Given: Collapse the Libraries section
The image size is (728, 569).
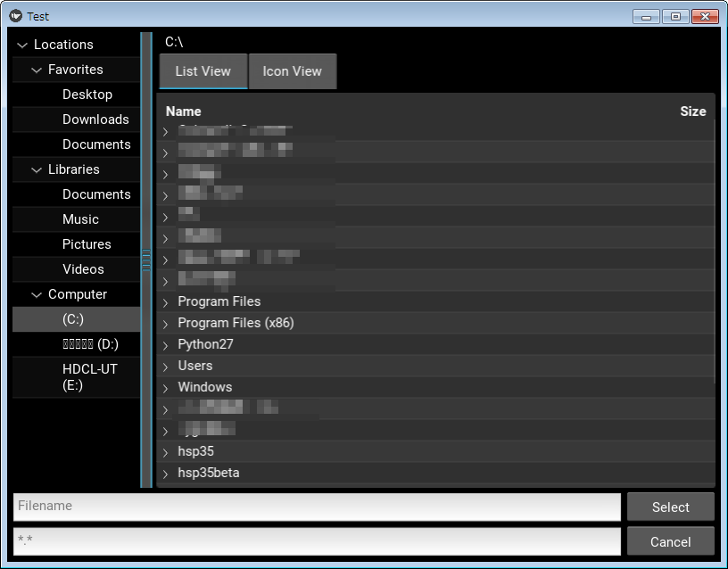Looking at the screenshot, I should pos(37,169).
